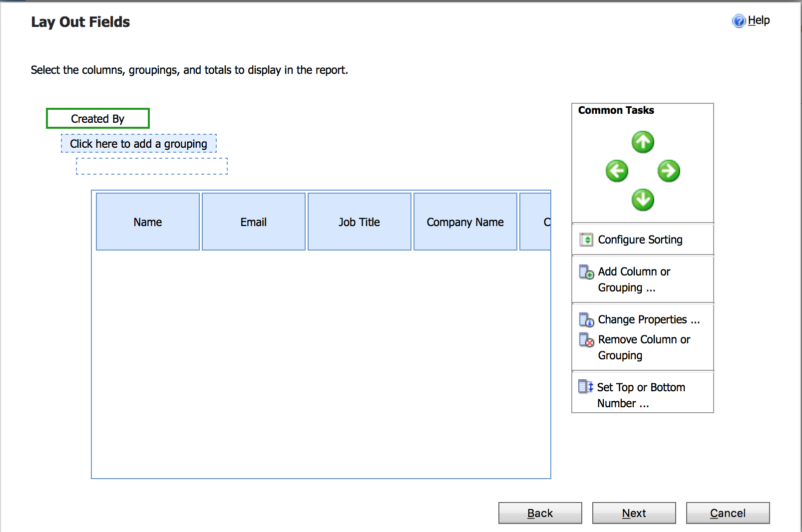Click the green move right arrow
The image size is (802, 532).
(x=669, y=171)
